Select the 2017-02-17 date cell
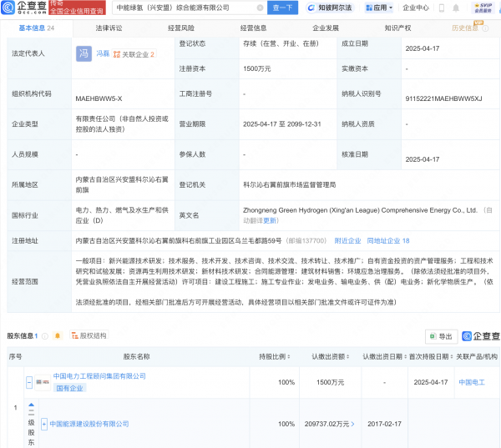The height and width of the screenshot is (448, 501). tap(384, 424)
